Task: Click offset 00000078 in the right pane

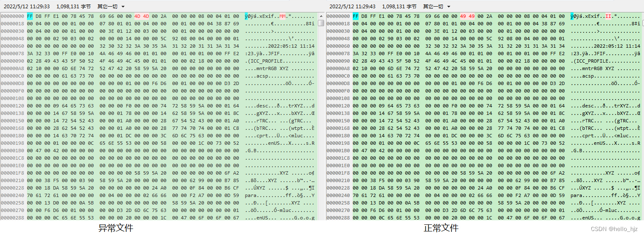Action: point(338,54)
